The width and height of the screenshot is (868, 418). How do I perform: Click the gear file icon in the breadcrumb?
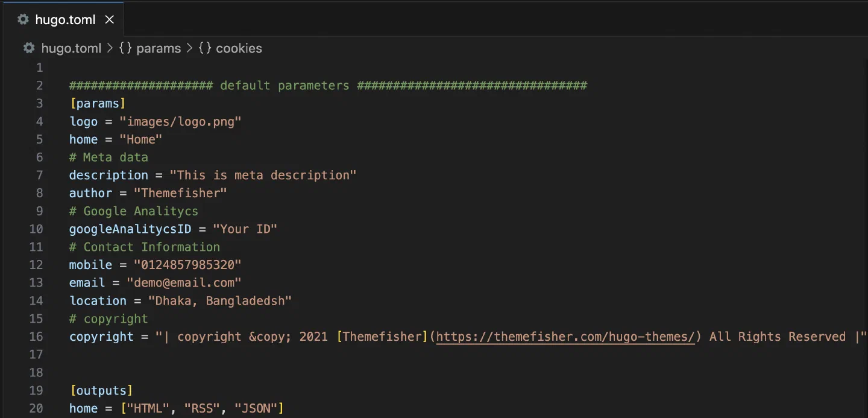[29, 48]
